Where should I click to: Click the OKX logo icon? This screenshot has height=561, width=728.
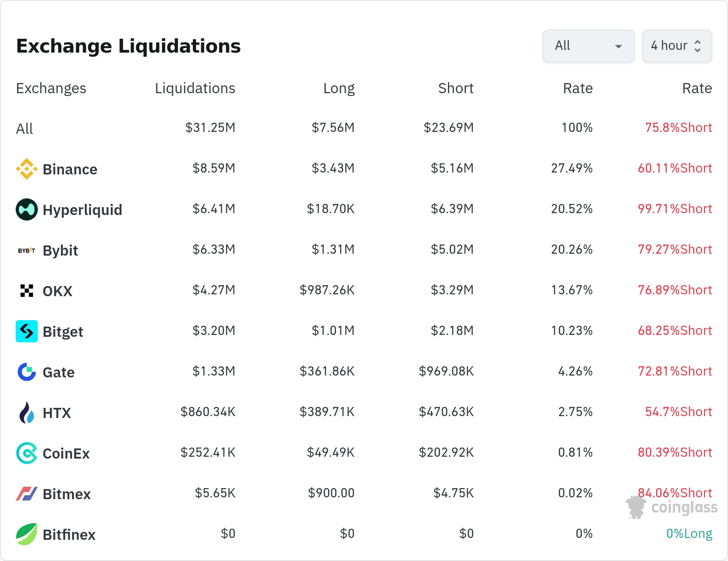(x=27, y=291)
